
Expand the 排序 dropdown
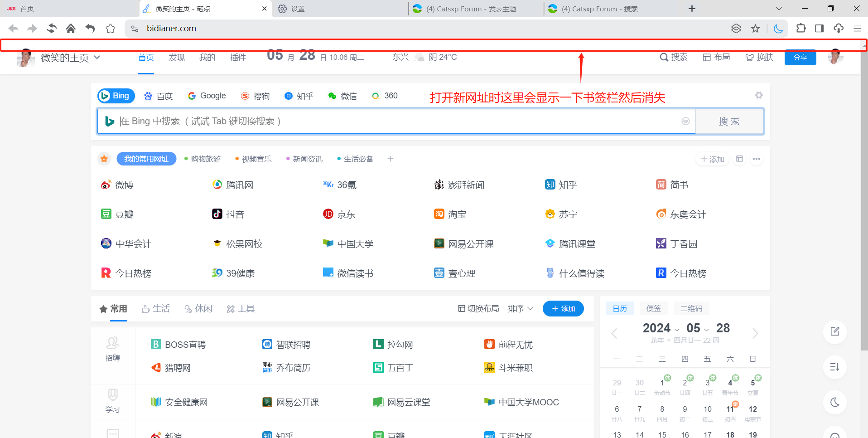520,309
